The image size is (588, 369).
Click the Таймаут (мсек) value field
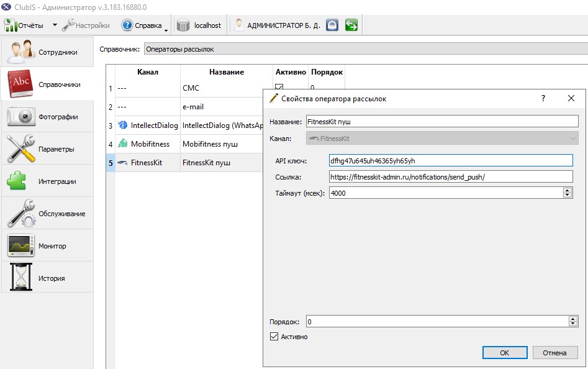[446, 193]
